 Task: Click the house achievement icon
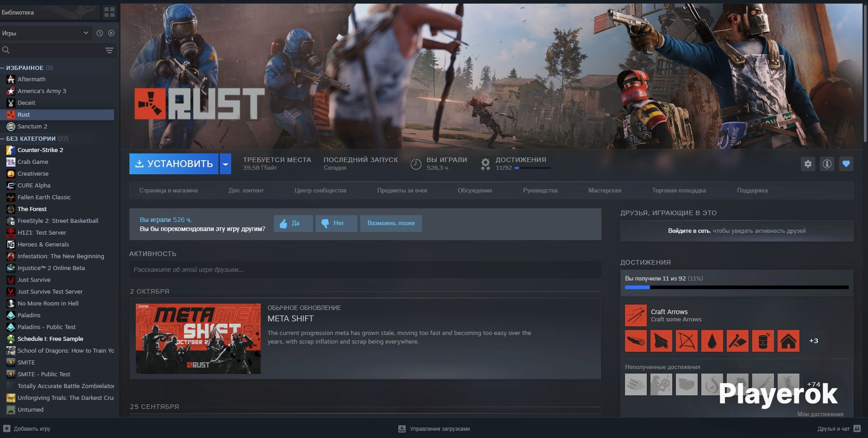(788, 341)
